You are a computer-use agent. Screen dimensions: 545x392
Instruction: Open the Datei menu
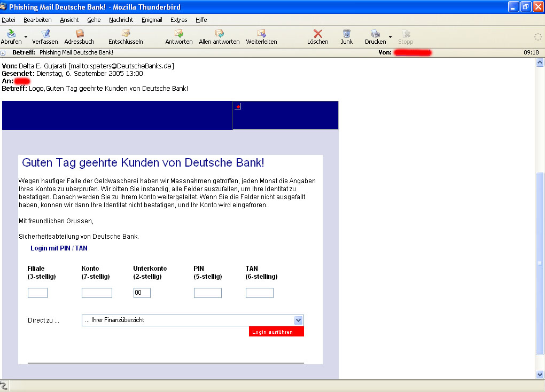pyautogui.click(x=9, y=20)
